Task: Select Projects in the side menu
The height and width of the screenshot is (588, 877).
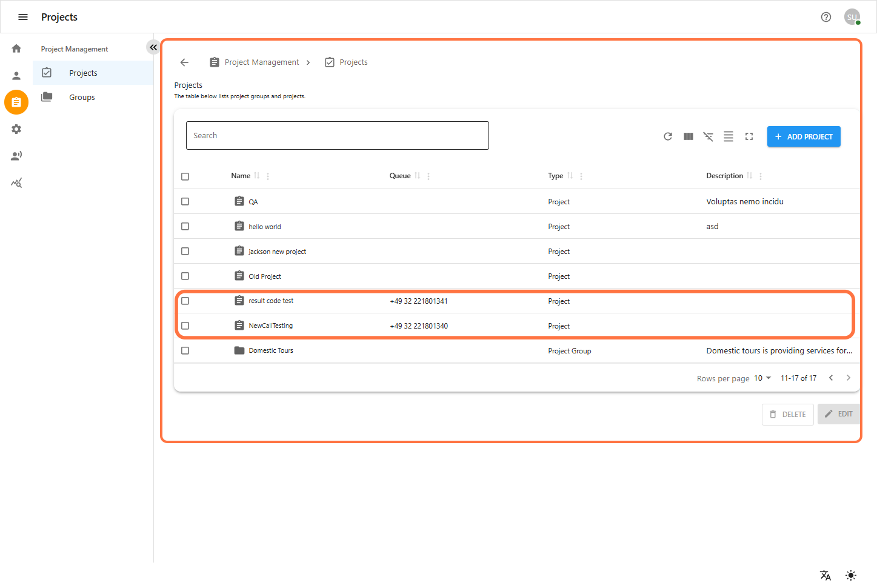Action: coord(83,73)
